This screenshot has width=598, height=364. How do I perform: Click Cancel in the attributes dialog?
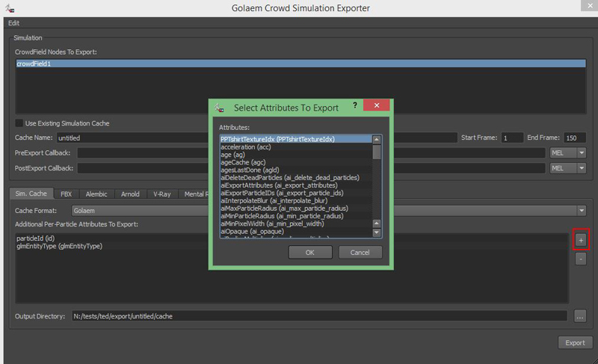pos(360,253)
